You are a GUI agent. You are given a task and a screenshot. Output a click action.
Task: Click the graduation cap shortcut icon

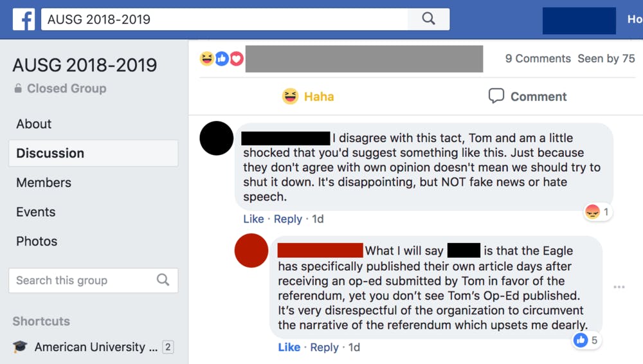coord(20,347)
